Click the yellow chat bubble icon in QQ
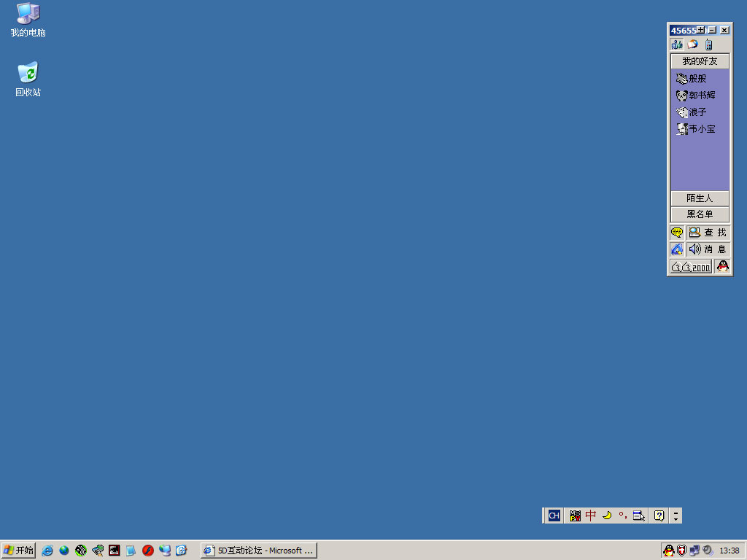747x560 pixels. click(x=677, y=233)
